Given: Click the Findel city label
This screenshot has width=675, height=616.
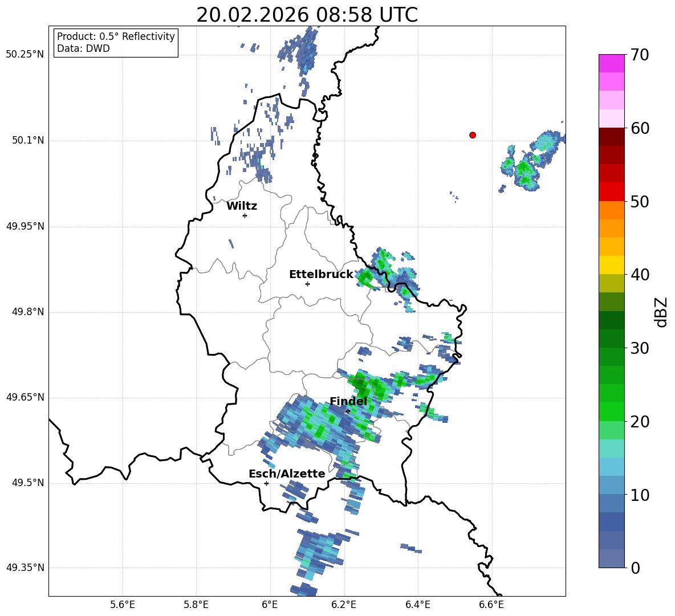Looking at the screenshot, I should (x=348, y=401).
